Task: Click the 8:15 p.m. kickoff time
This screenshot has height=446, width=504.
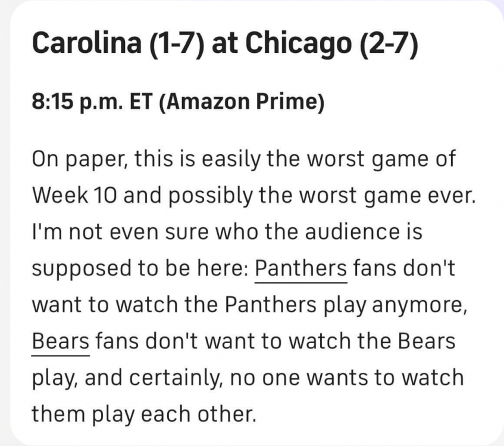Action: pyautogui.click(x=76, y=102)
